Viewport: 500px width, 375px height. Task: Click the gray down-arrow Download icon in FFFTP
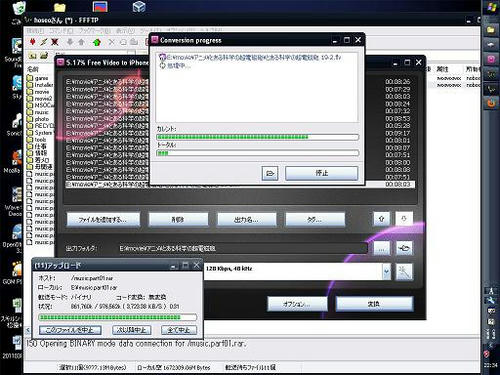tap(70, 42)
